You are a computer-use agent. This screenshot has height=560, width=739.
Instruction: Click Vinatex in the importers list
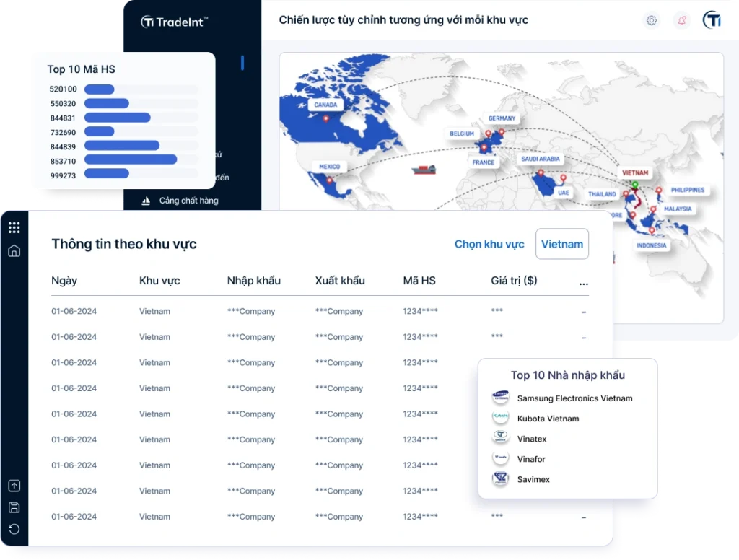[532, 439]
